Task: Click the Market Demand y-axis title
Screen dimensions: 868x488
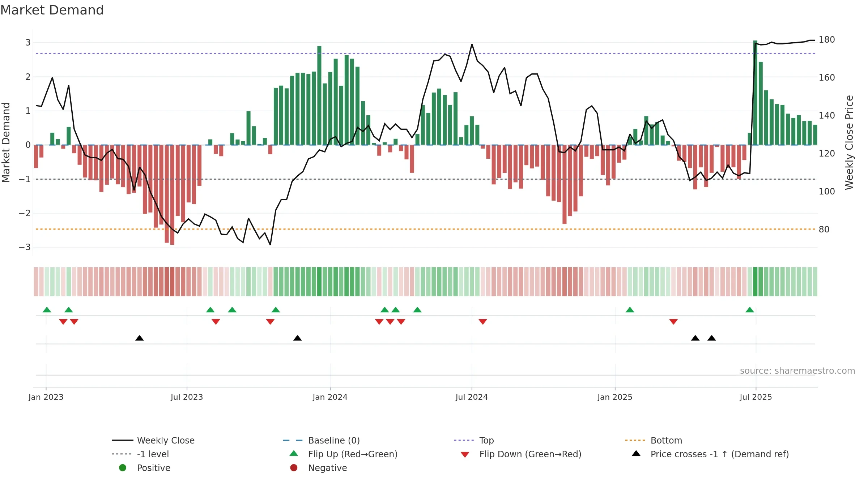Action: point(6,142)
